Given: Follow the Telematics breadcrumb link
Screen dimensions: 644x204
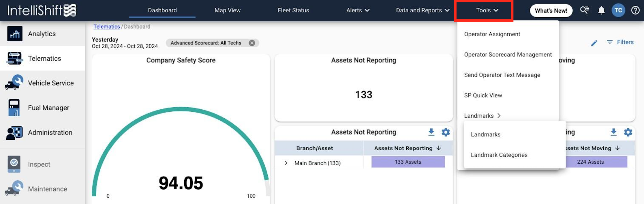Looking at the screenshot, I should (106, 27).
